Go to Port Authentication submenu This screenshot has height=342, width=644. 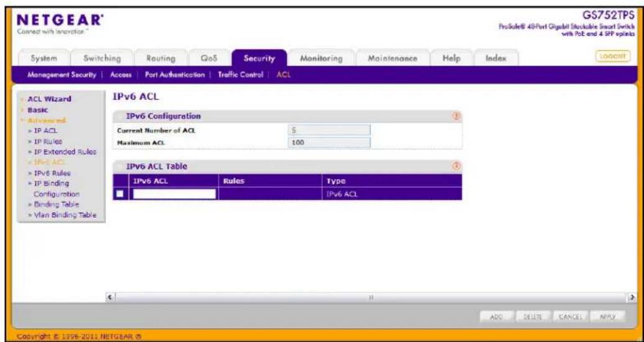[175, 74]
